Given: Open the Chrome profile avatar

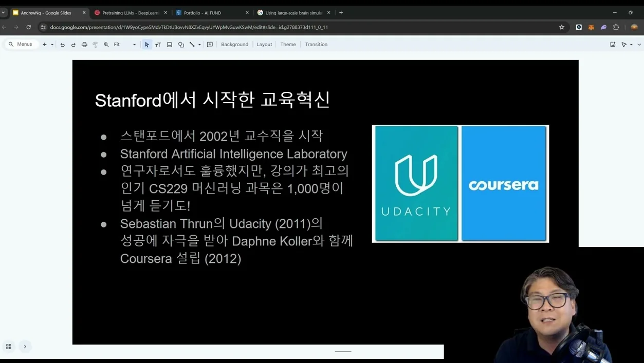Looking at the screenshot, I should 634,27.
